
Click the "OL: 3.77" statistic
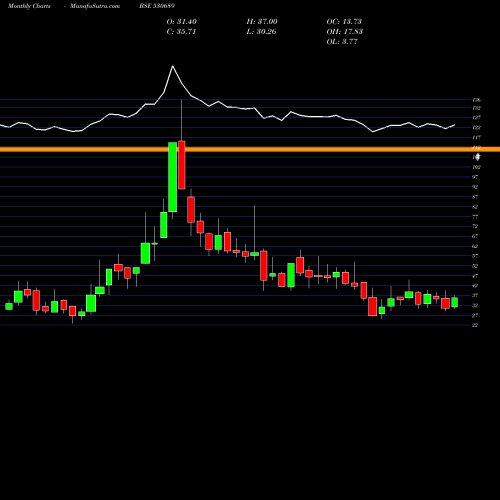pyautogui.click(x=342, y=42)
